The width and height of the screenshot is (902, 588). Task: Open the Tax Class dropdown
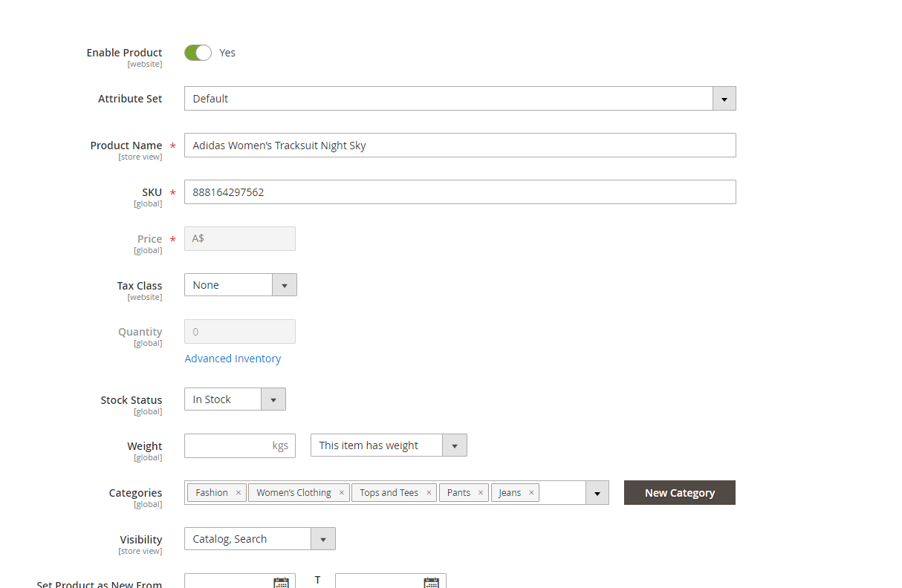285,284
